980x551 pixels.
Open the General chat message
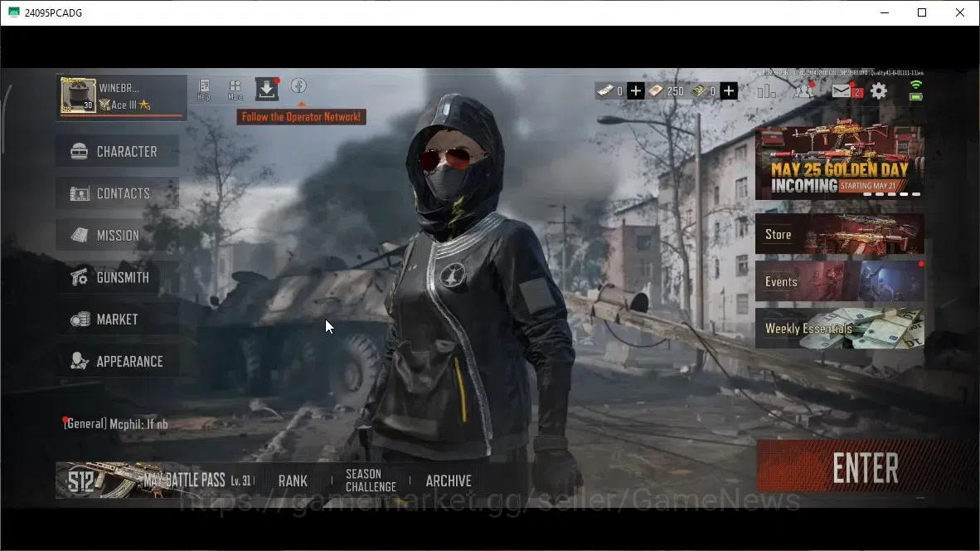(x=115, y=424)
